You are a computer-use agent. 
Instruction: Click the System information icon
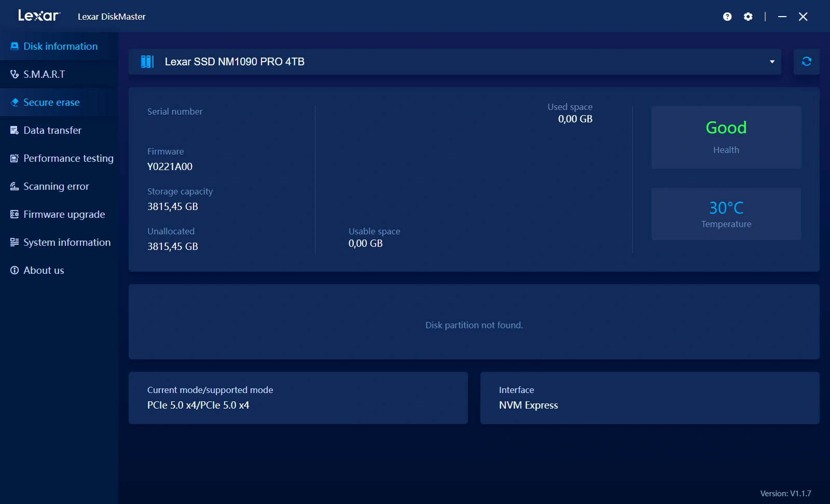pyautogui.click(x=15, y=242)
